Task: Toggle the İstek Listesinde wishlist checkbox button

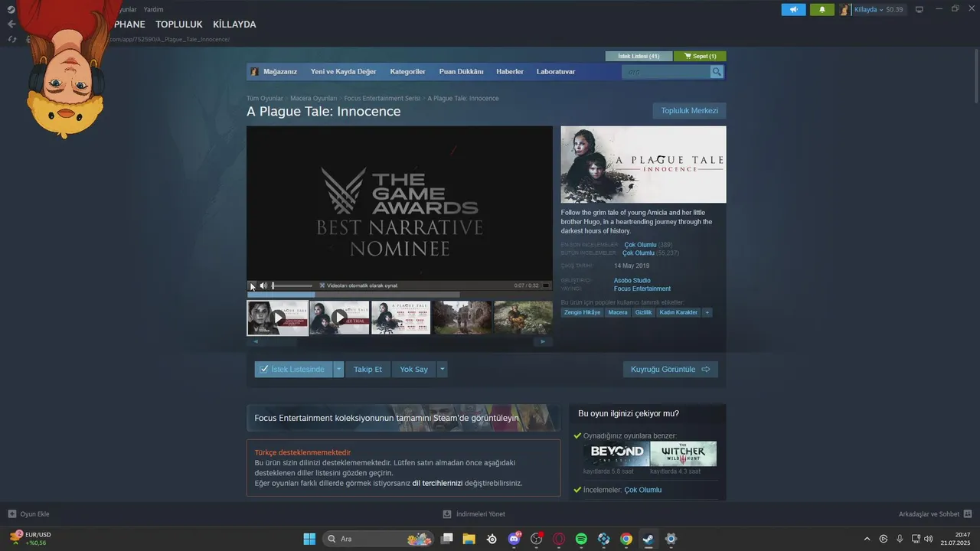Action: [x=294, y=369]
